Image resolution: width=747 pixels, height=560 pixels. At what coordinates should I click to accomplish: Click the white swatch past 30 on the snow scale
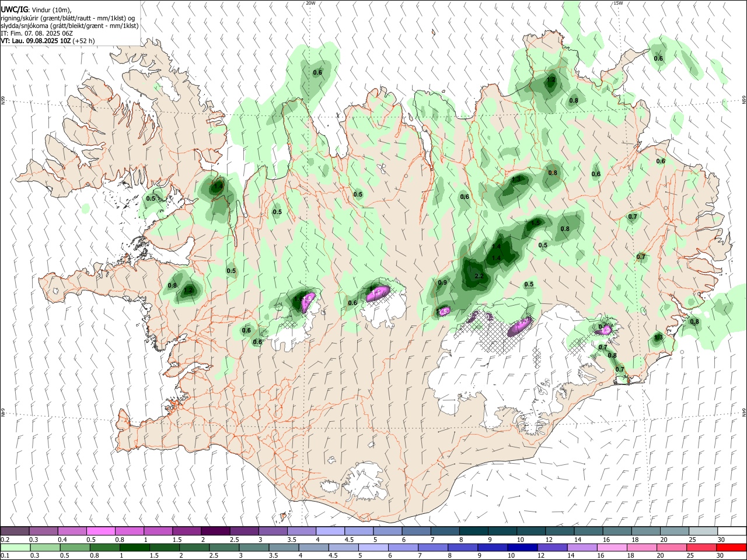732,531
